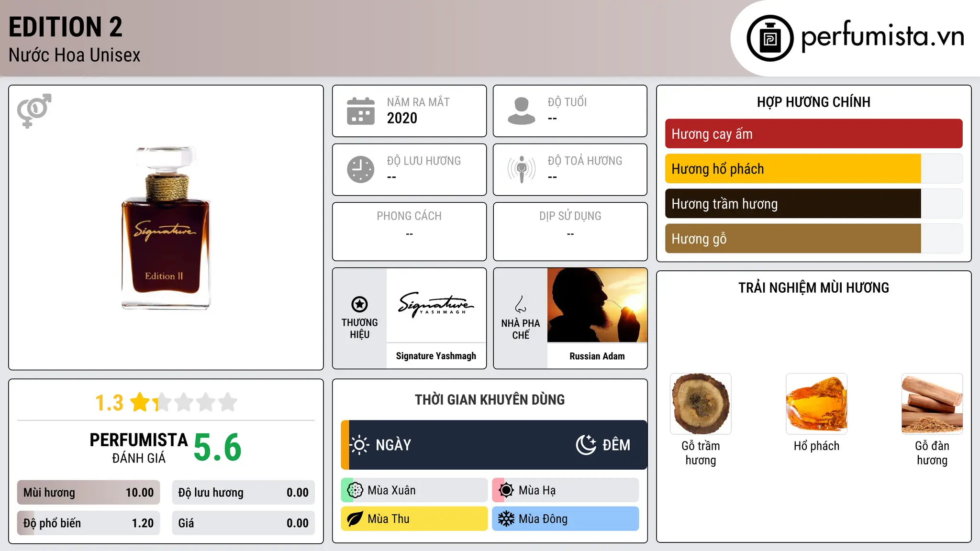Click the sillage icon beside Độ toả hương
The image size is (980, 551).
coord(521,169)
